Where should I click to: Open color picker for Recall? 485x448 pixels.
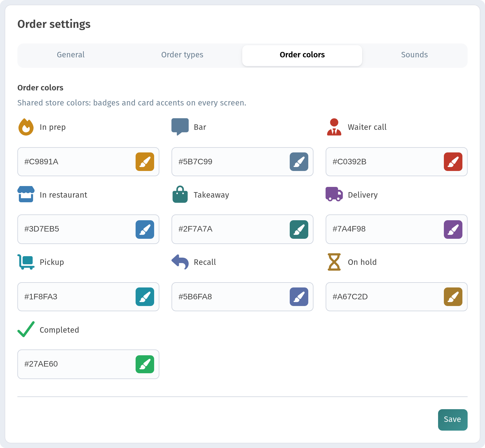(299, 297)
